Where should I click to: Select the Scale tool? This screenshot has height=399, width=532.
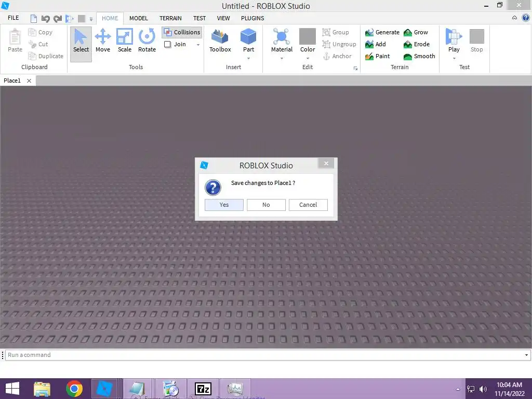125,41
